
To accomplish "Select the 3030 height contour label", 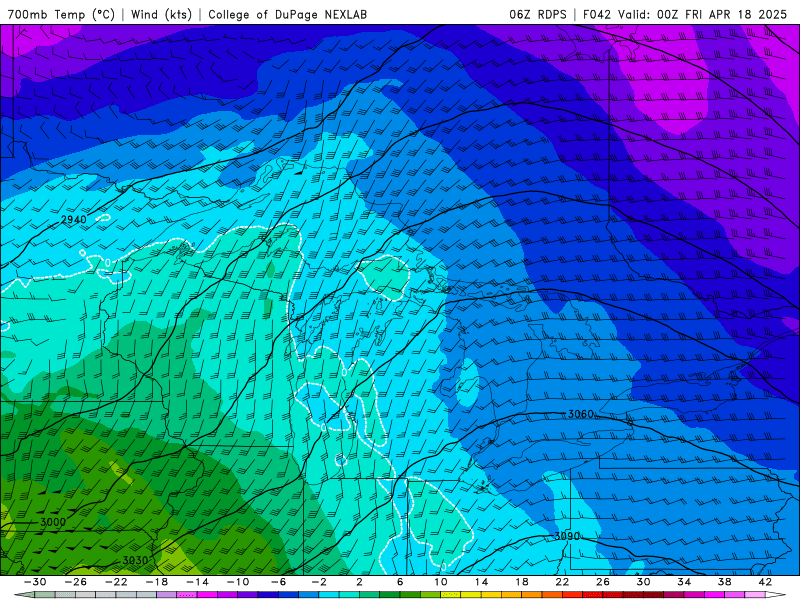I will (x=135, y=560).
